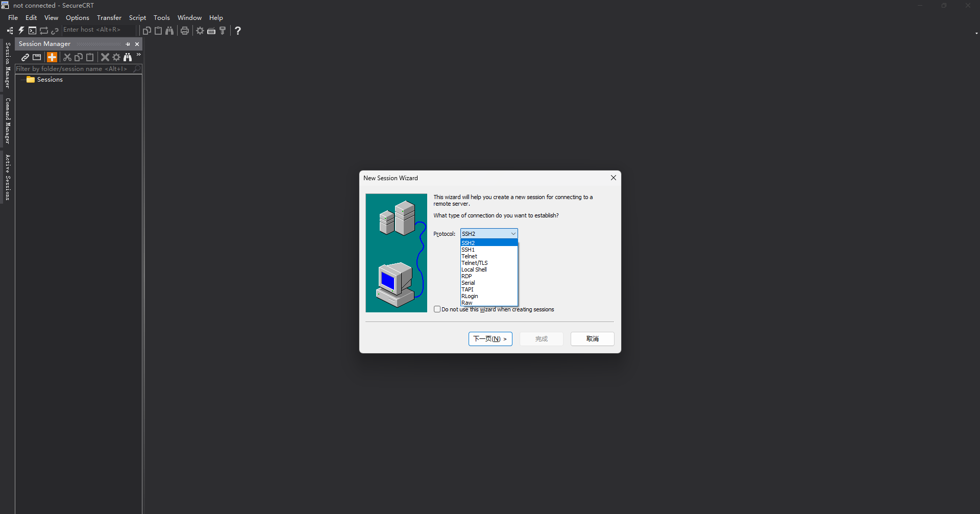This screenshot has height=514, width=980.
Task: Open the File menu
Action: 13,17
